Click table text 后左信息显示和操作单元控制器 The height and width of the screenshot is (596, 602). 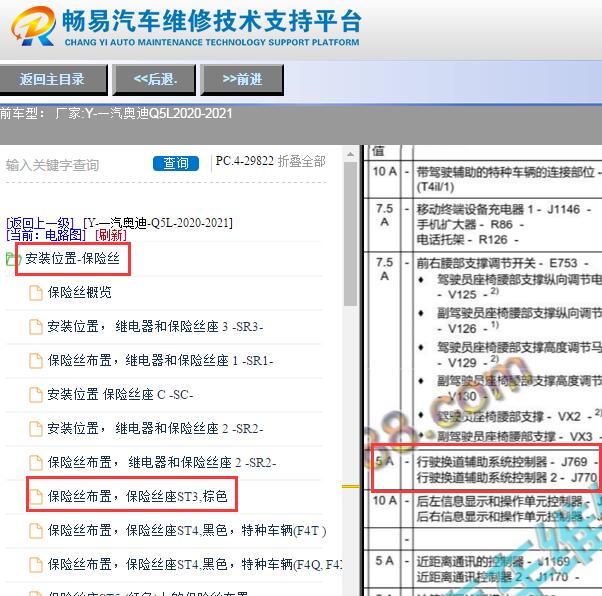tap(500, 501)
